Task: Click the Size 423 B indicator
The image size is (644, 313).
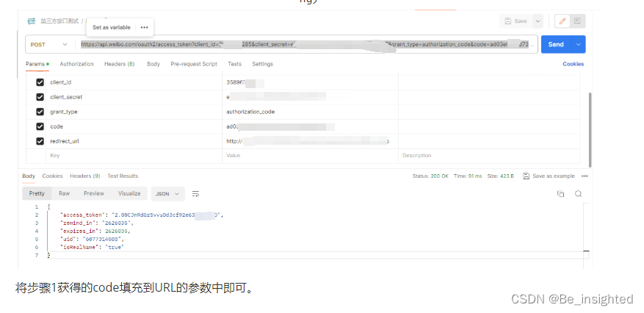Action: pos(501,176)
